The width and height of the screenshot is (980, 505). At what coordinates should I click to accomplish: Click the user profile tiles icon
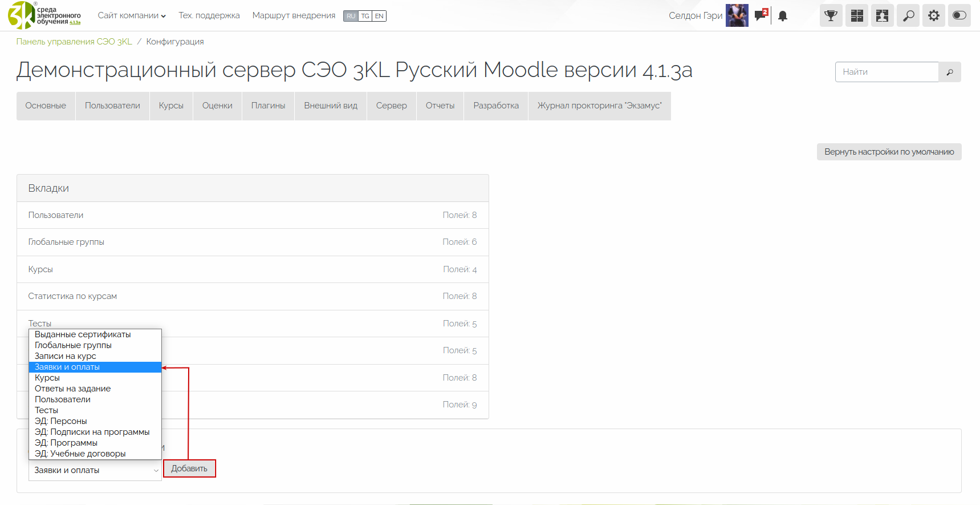(882, 16)
